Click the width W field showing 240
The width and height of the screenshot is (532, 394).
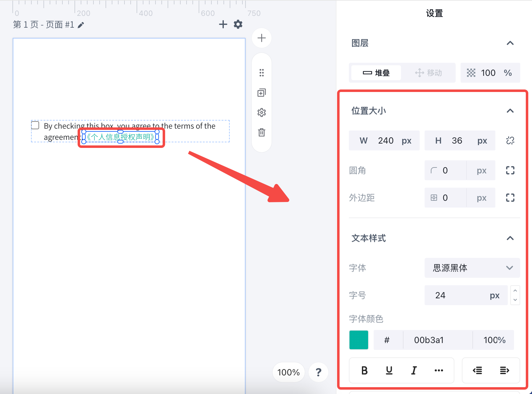(384, 140)
